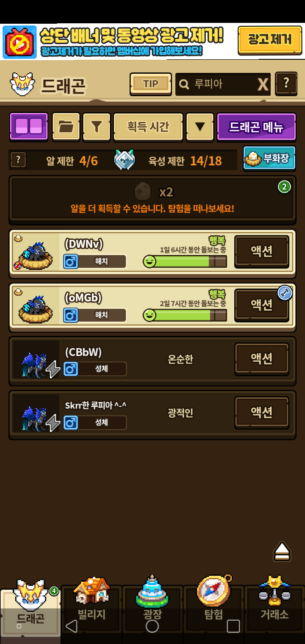Viewport: 305px width, 644px height.
Task: Open the question mark beside 알 제한
Action: pyautogui.click(x=18, y=160)
